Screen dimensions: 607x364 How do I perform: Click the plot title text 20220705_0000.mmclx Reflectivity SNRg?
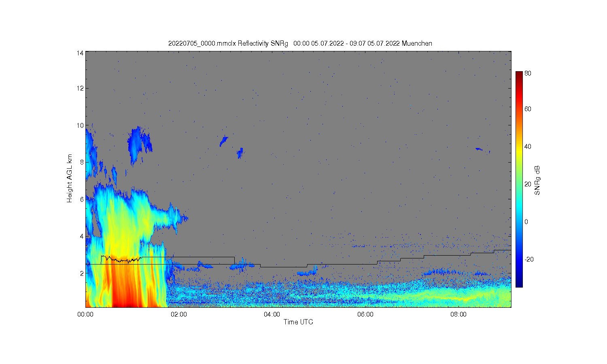tap(228, 44)
